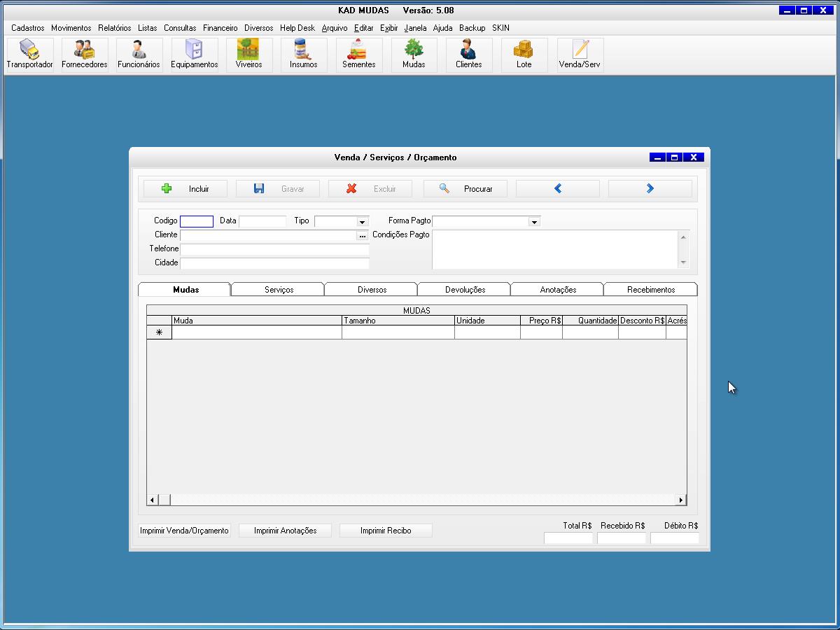Switch to the Devoluções tab

(x=465, y=289)
